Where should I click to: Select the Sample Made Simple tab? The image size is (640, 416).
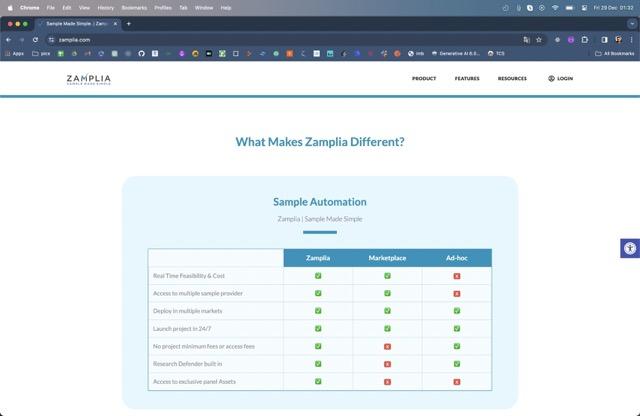point(76,24)
